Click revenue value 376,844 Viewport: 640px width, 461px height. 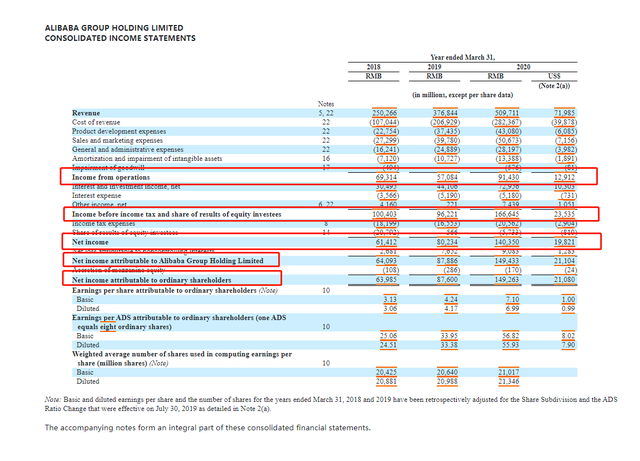445,113
